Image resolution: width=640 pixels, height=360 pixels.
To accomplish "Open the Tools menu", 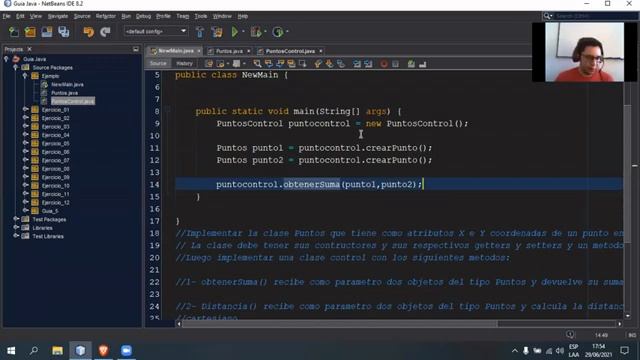I will coord(200,16).
